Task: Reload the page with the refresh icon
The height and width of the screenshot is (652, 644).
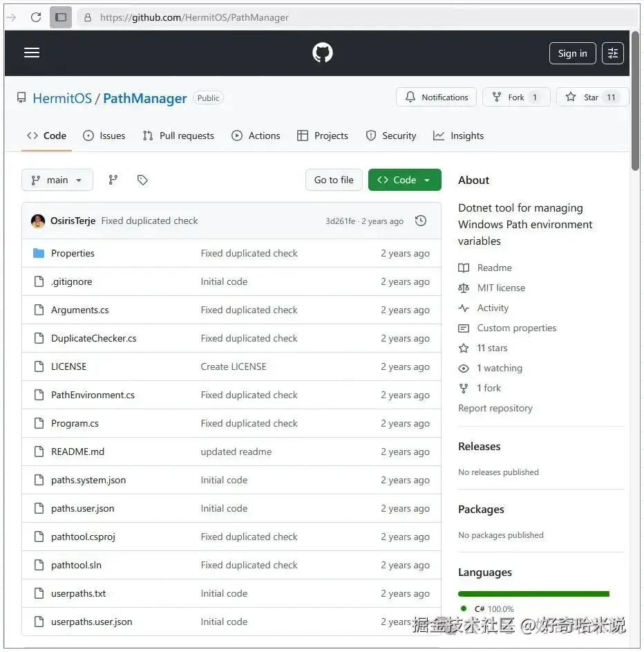Action: [x=36, y=17]
